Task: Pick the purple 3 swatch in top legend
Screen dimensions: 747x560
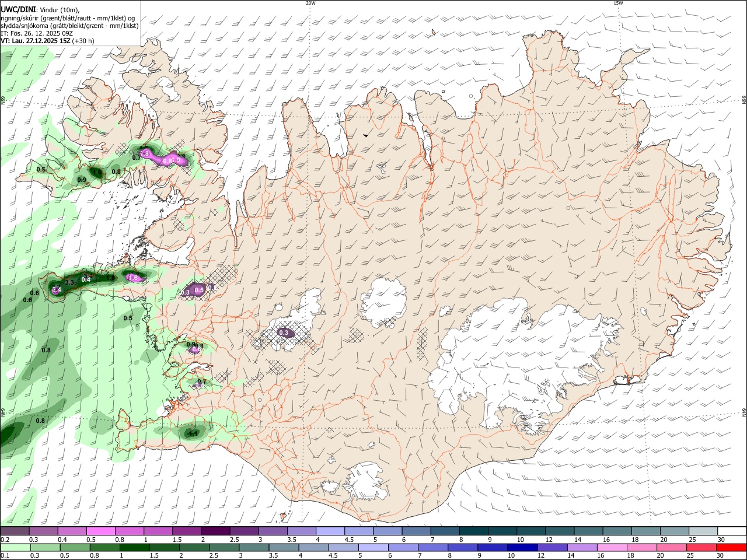Action: (273, 531)
